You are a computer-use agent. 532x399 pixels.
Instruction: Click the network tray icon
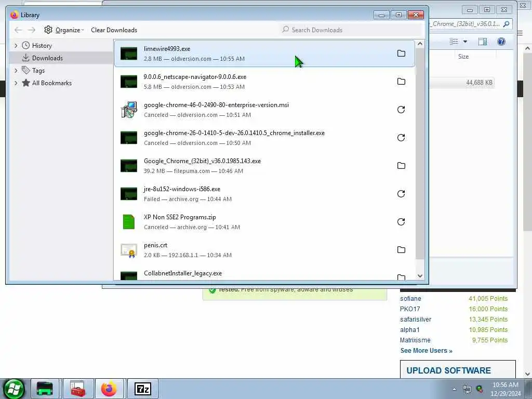[x=467, y=389]
